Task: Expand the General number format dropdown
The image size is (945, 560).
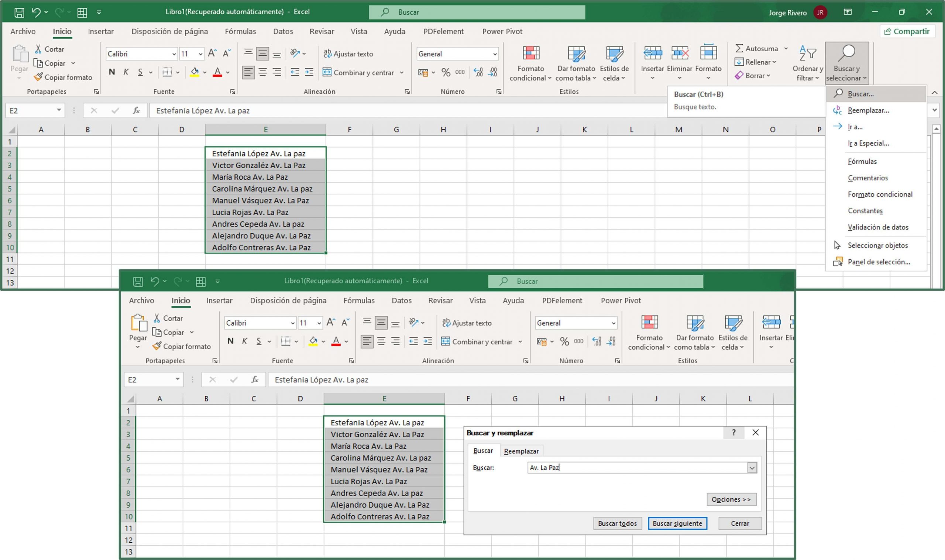Action: click(x=495, y=53)
